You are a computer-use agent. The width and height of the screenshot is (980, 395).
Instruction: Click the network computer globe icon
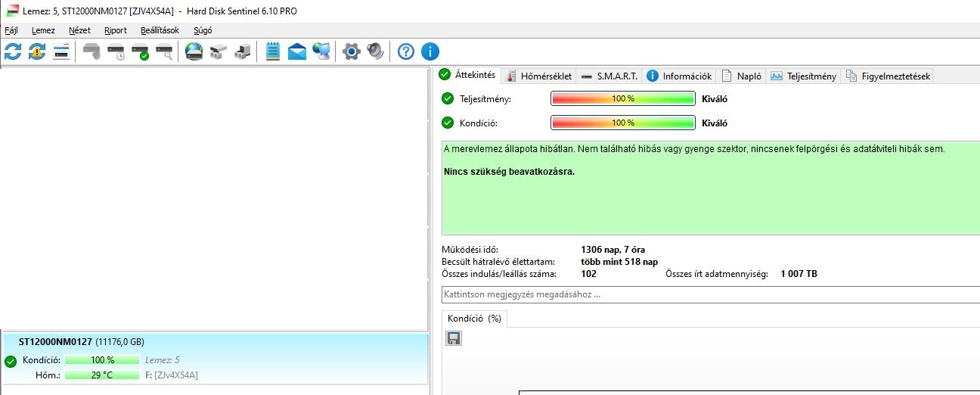tap(321, 51)
